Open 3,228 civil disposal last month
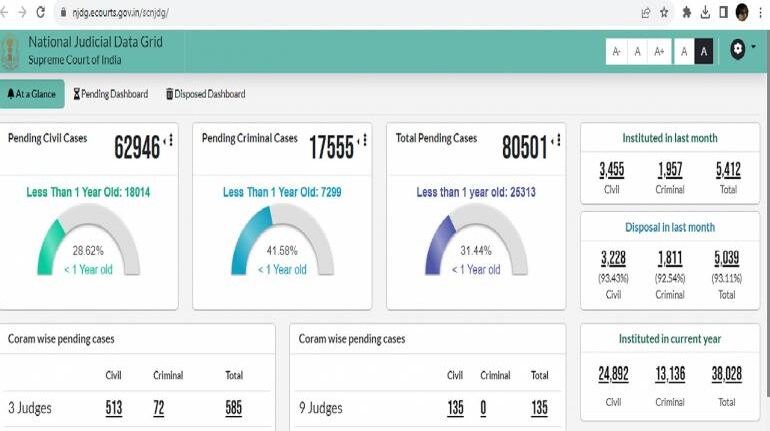 click(x=613, y=258)
